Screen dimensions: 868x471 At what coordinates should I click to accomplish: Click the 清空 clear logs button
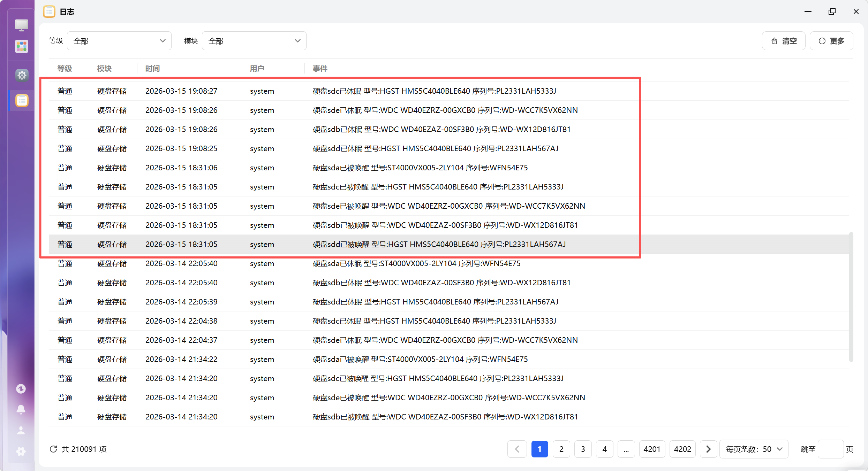[784, 41]
